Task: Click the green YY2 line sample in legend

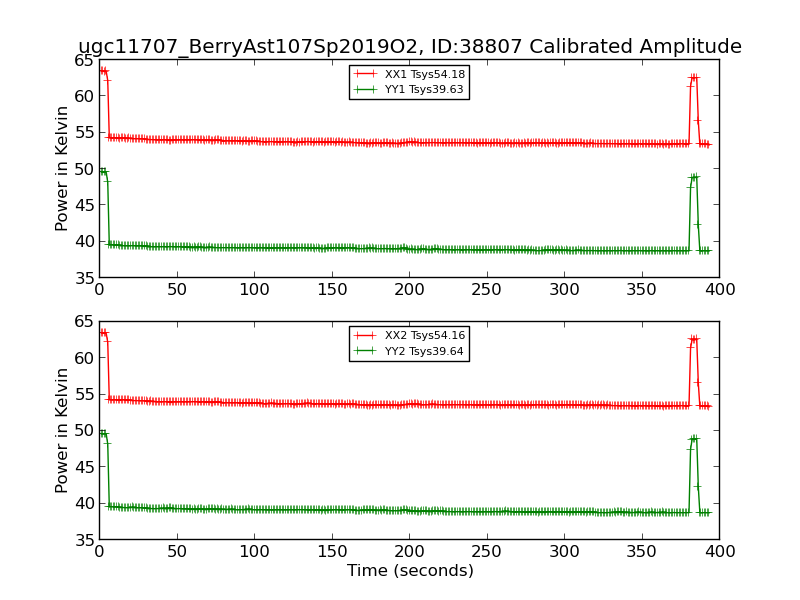Action: 366,351
